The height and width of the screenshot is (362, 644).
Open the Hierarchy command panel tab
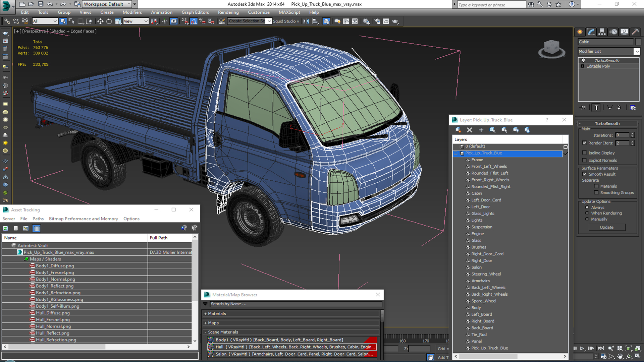tap(602, 32)
